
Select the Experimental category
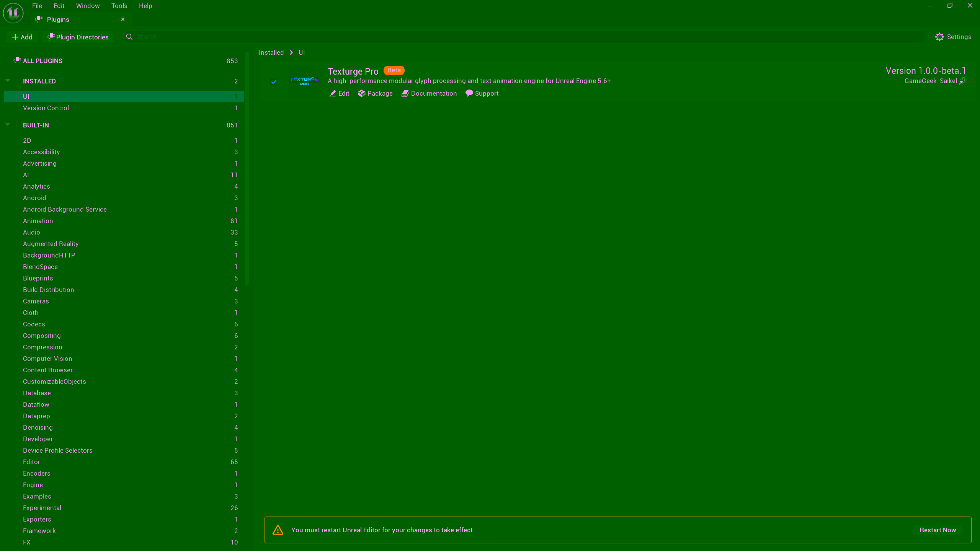[x=124, y=508]
